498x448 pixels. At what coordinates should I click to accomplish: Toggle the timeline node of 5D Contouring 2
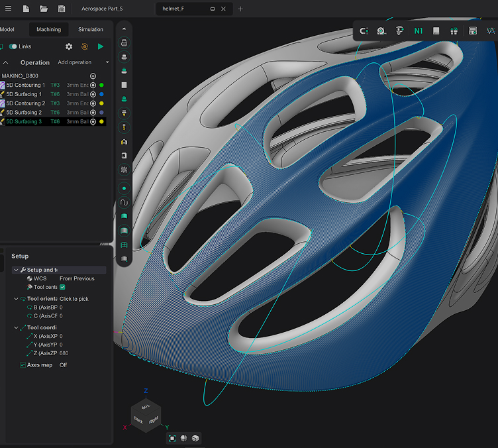click(x=93, y=103)
